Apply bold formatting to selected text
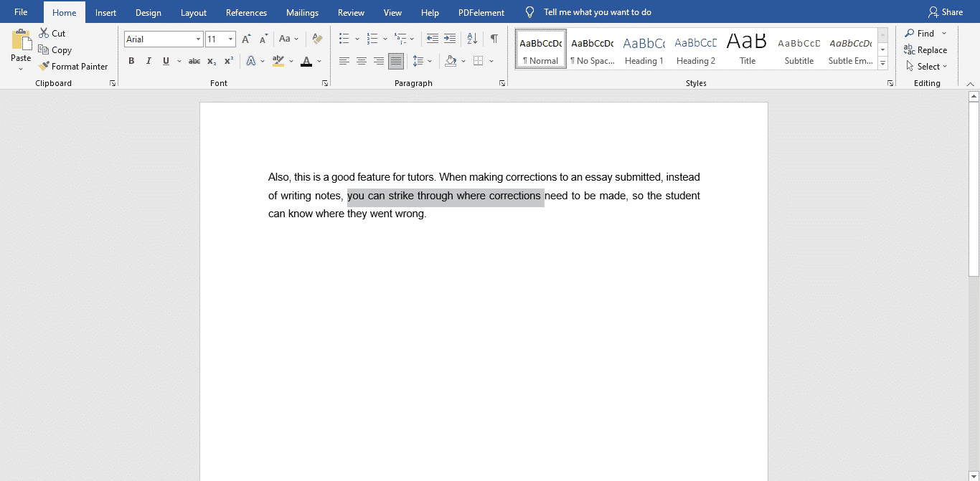980x481 pixels. pos(131,61)
